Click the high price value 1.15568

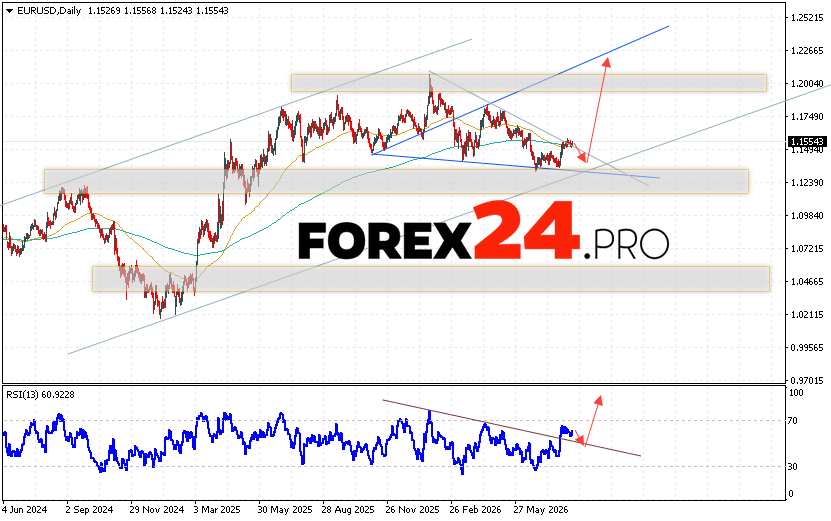tap(140, 11)
